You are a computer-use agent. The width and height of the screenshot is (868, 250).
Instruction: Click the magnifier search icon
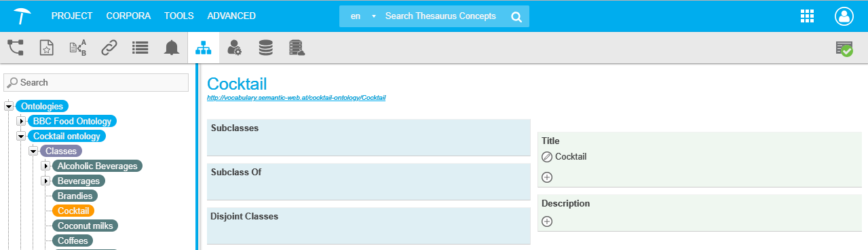click(x=516, y=16)
